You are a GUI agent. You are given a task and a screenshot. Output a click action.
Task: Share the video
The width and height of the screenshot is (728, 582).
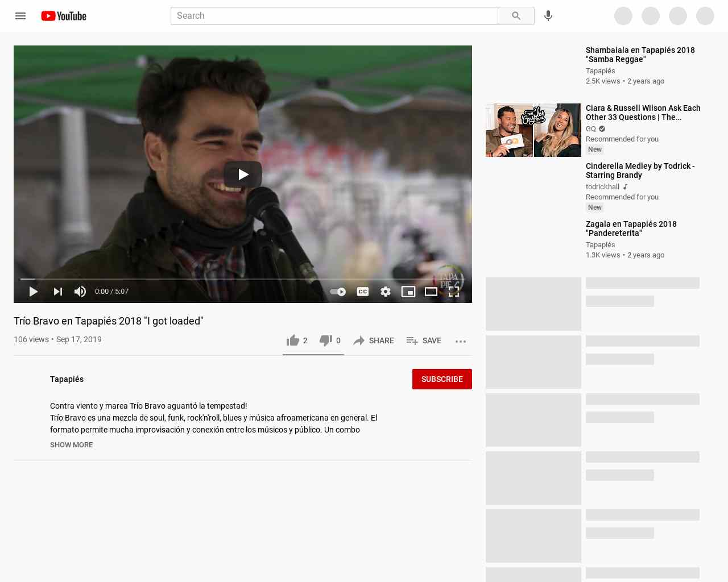coord(373,340)
